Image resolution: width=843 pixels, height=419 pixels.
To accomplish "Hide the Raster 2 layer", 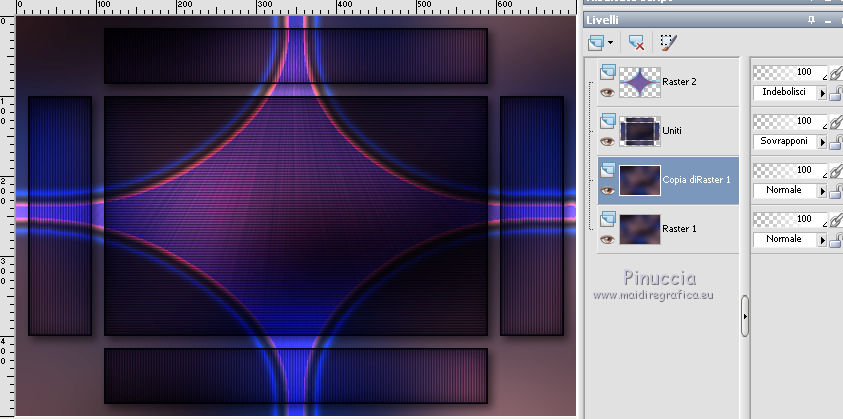I will coord(608,93).
